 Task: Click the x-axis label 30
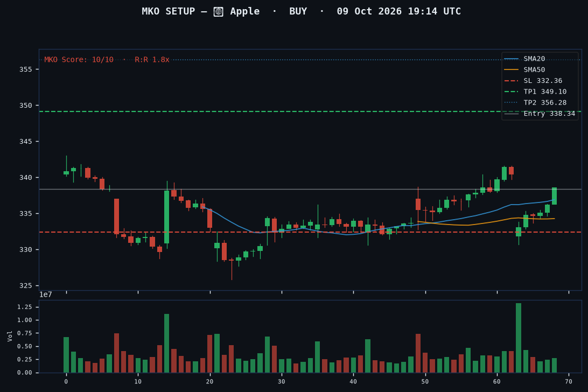282,381
